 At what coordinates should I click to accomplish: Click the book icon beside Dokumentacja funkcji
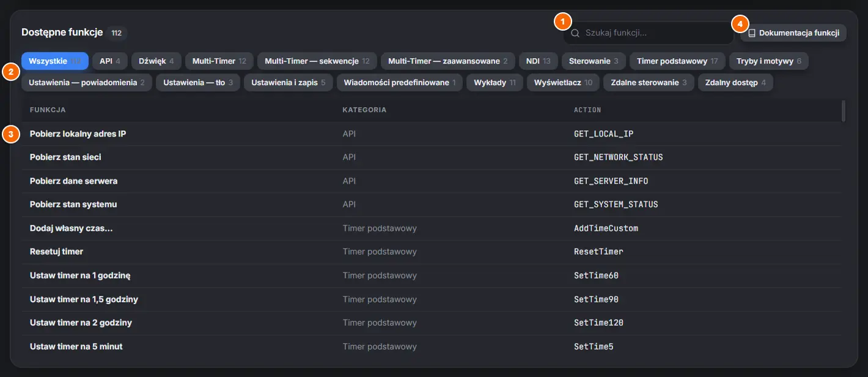[752, 33]
